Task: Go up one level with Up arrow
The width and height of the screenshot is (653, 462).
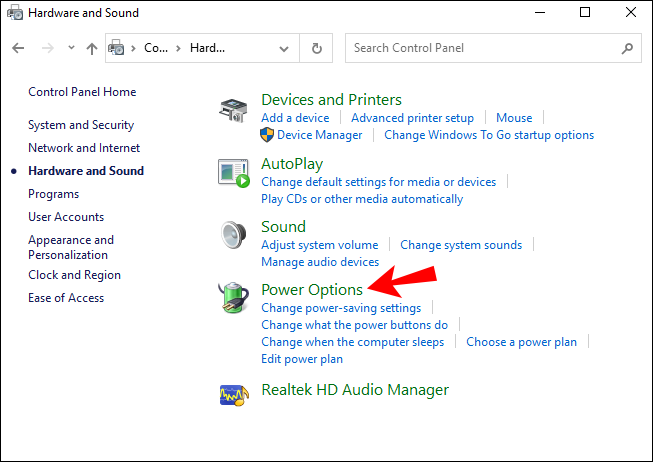Action: [x=92, y=48]
